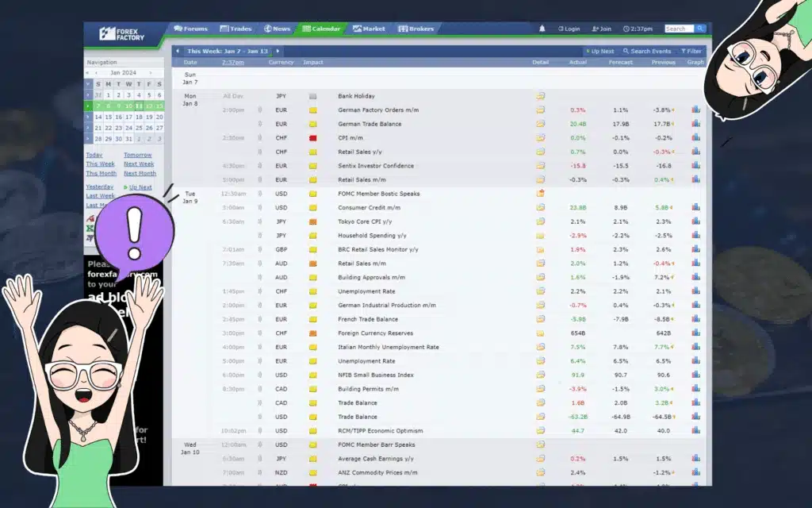Open graph icon for German Trade Balance
Image resolution: width=812 pixels, height=508 pixels.
pos(695,123)
